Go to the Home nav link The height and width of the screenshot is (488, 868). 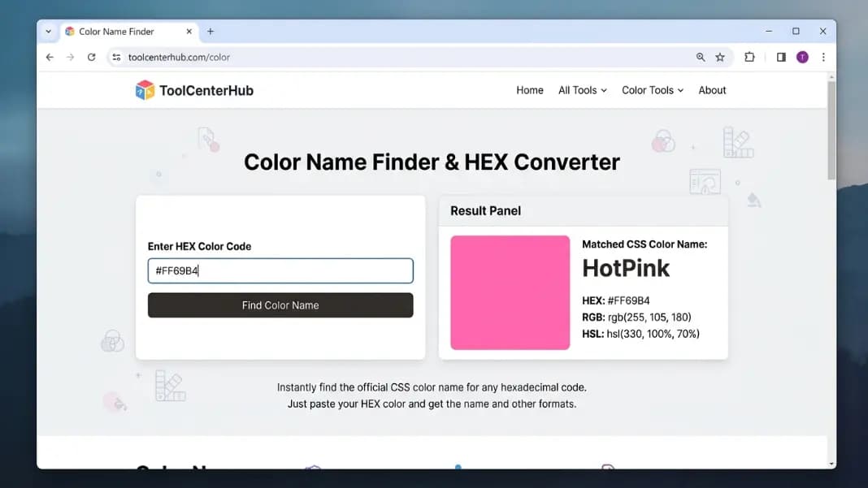(x=530, y=90)
